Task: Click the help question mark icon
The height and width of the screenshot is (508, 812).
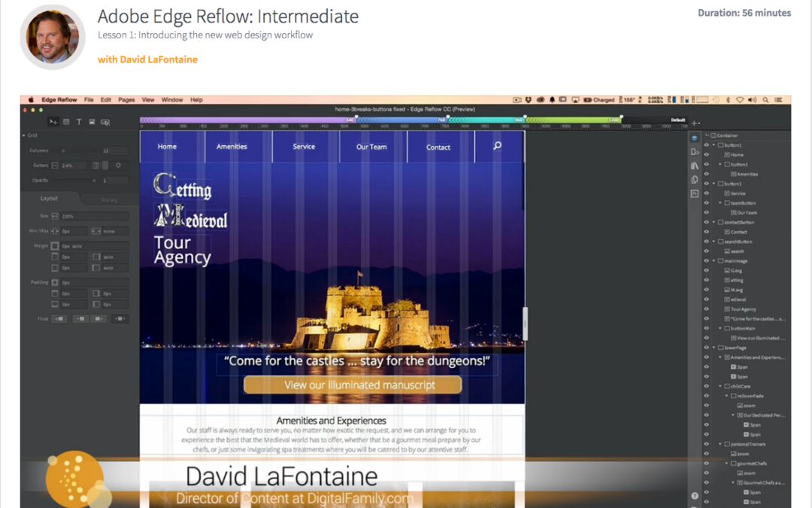Action: (x=694, y=495)
